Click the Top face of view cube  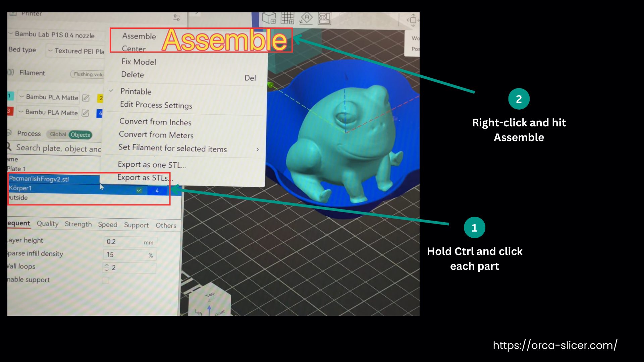pyautogui.click(x=210, y=294)
